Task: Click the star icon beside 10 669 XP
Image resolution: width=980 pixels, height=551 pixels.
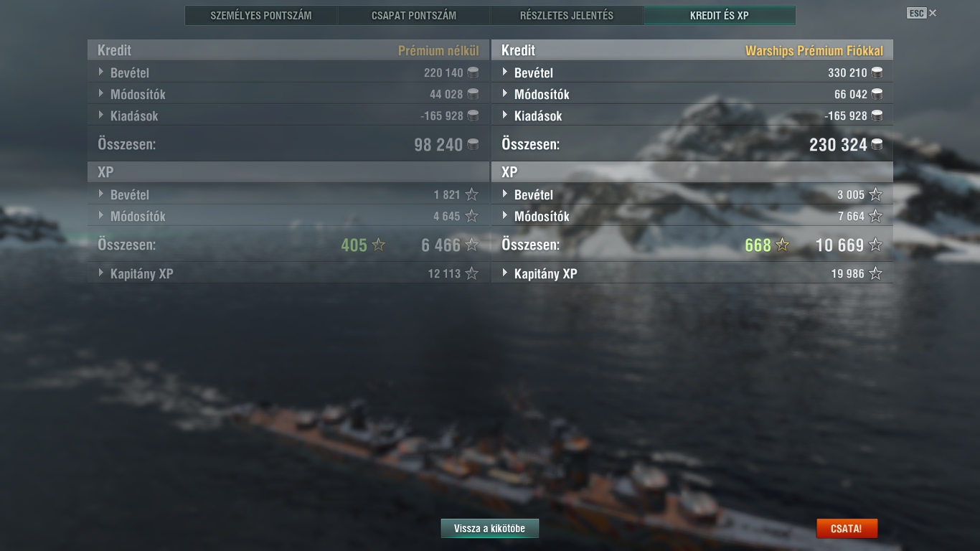Action: 875,245
